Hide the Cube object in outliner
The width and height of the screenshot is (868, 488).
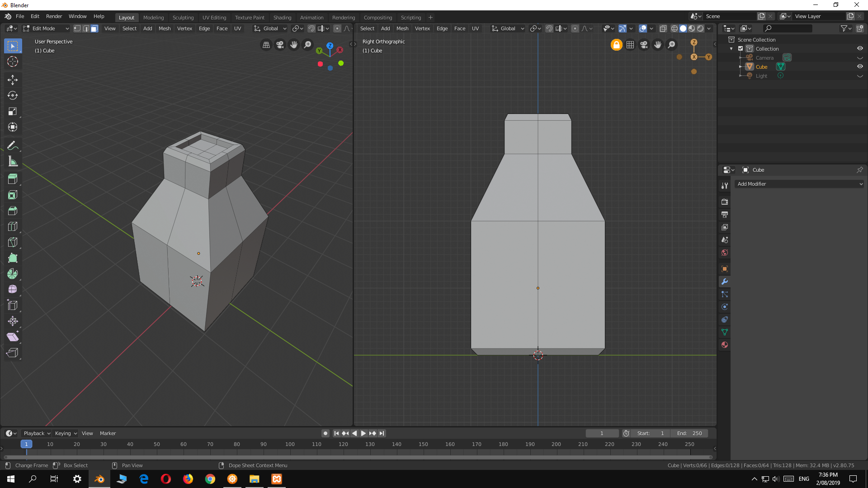pos(860,66)
